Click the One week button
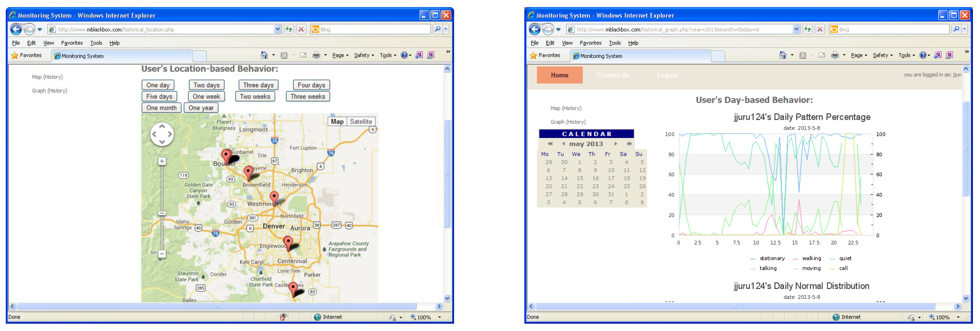This screenshot has height=331, width=980. coord(206,97)
